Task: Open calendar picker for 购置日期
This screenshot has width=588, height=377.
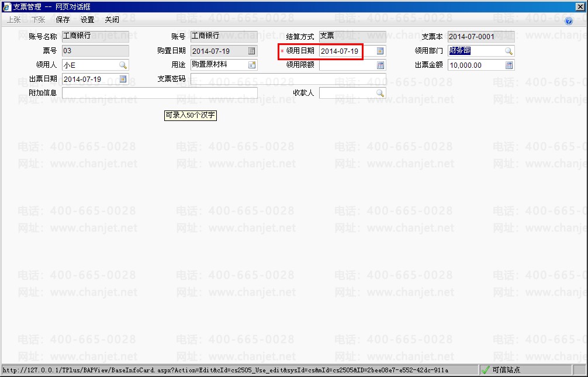Action: click(x=252, y=51)
